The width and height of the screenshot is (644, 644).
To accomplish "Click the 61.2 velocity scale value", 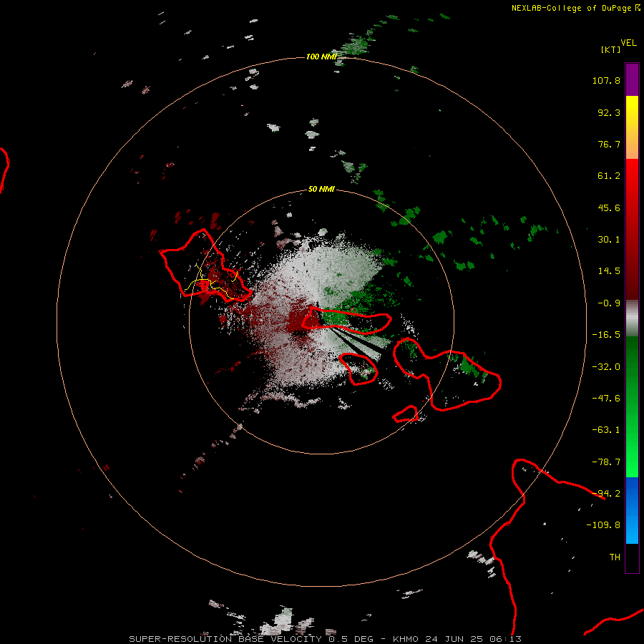I will [609, 176].
